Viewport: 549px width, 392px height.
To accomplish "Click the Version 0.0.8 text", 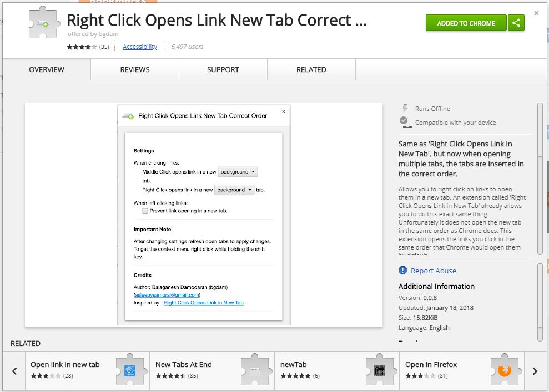I will point(417,298).
